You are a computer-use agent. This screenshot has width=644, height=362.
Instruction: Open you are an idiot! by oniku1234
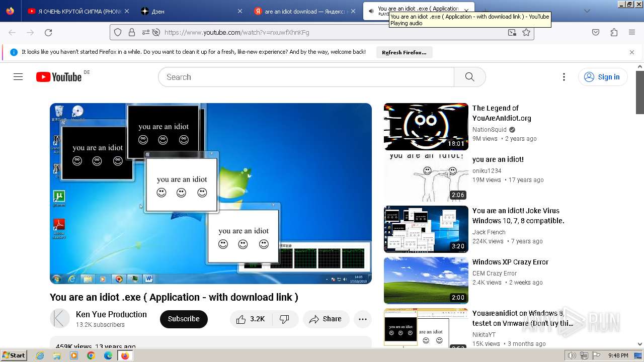(x=498, y=159)
